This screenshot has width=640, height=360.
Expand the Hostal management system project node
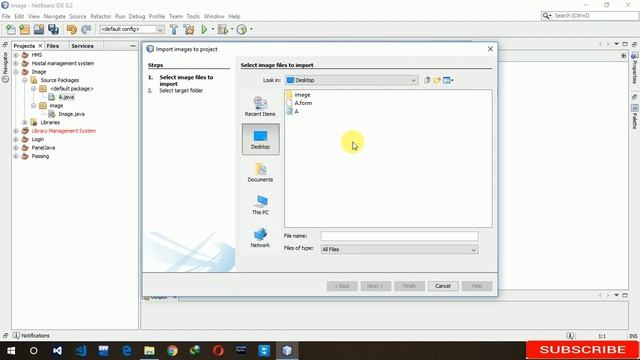16,64
